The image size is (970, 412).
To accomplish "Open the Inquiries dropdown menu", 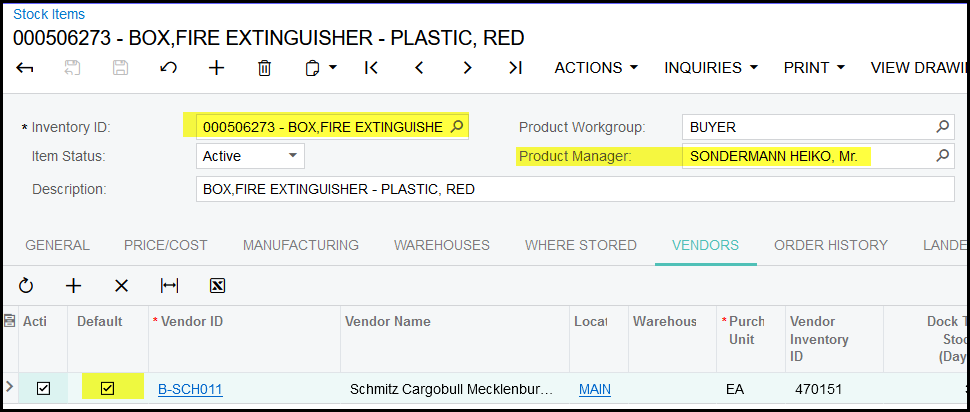I will point(710,68).
